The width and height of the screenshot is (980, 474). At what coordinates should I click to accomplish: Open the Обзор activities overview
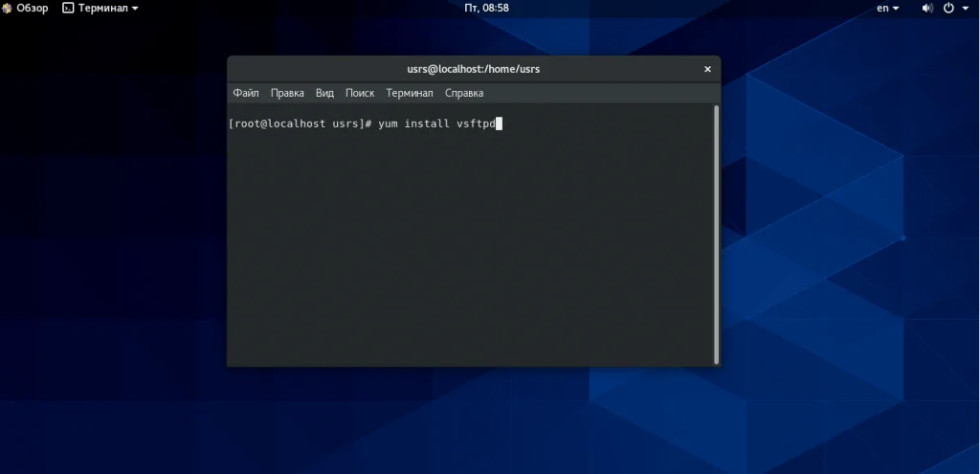coord(25,8)
